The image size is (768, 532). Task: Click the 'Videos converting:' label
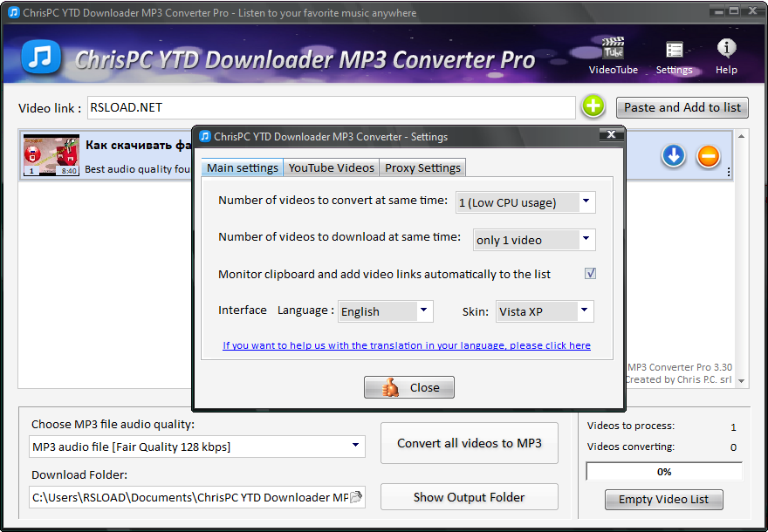(631, 447)
